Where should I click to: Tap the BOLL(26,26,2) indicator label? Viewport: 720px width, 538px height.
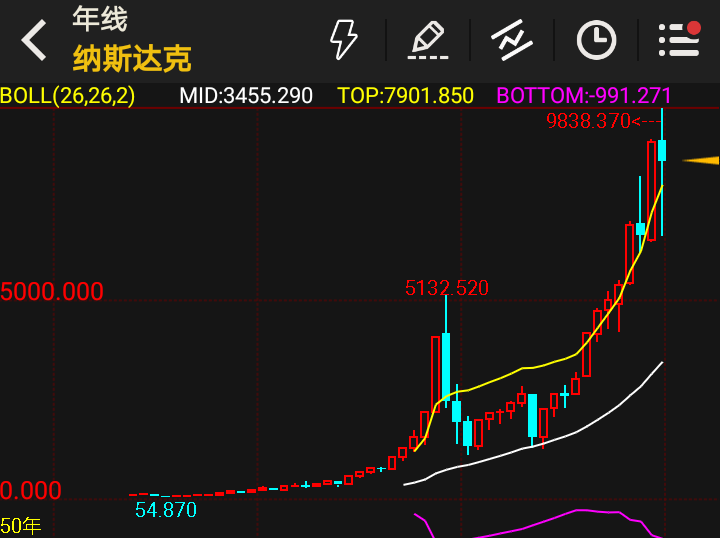(x=68, y=96)
